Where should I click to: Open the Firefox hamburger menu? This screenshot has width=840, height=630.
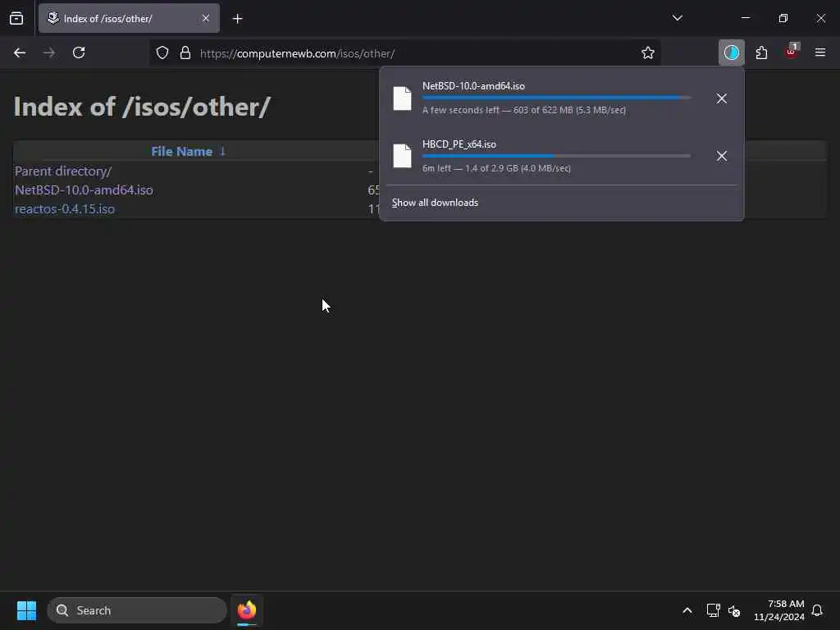(820, 52)
